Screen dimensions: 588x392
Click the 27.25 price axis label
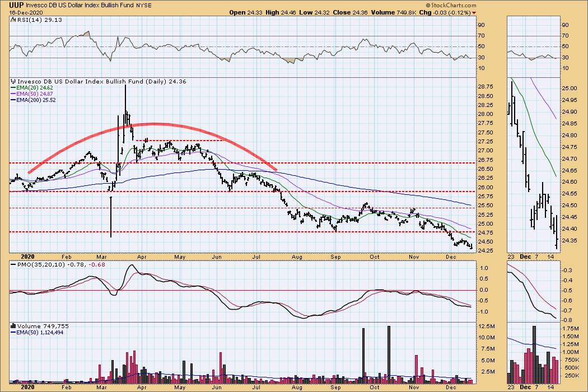coord(486,142)
